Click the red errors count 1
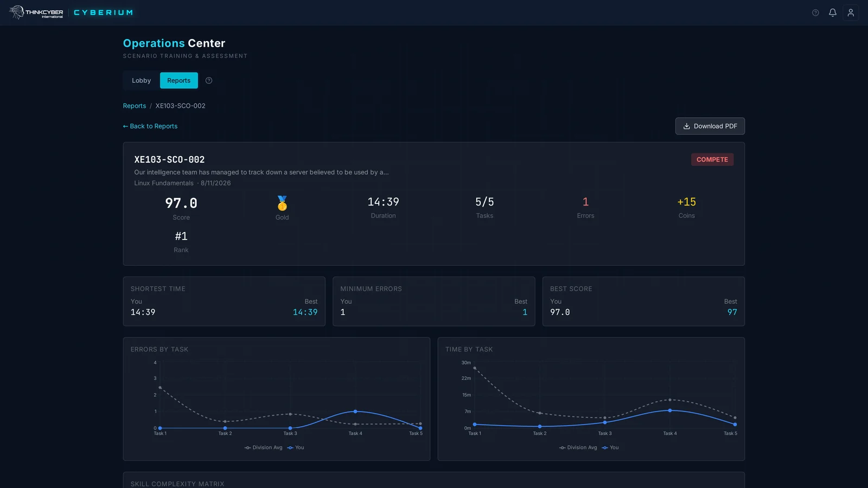Screen dimensions: 868x488 [586, 202]
